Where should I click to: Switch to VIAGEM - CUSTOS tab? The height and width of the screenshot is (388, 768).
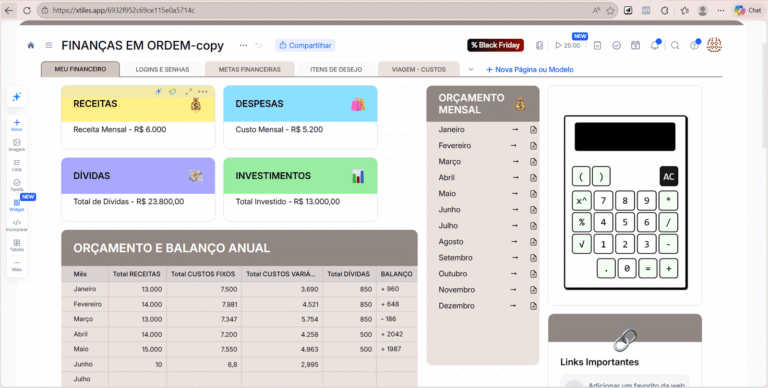coord(419,69)
